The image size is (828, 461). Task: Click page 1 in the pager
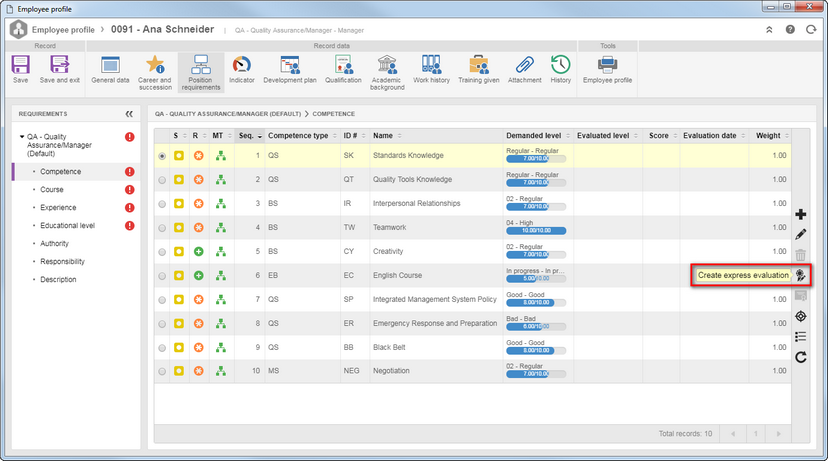756,434
